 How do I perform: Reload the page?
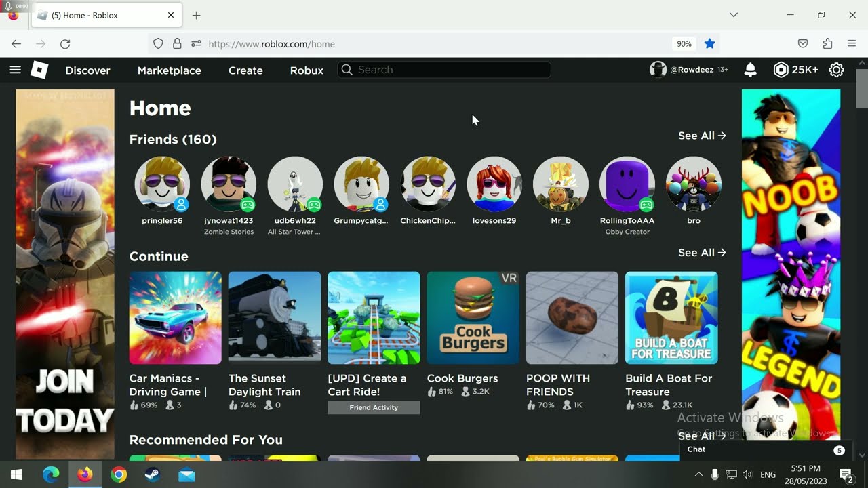65,44
